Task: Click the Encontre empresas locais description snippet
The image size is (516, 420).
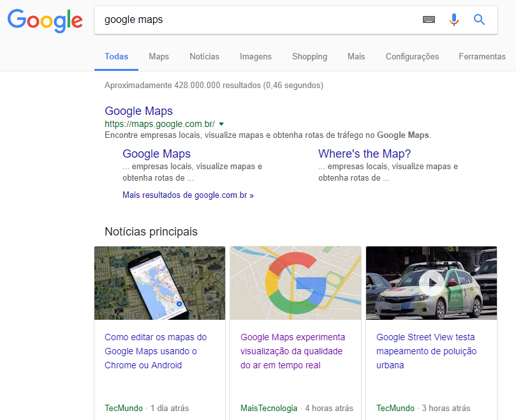Action: point(268,135)
